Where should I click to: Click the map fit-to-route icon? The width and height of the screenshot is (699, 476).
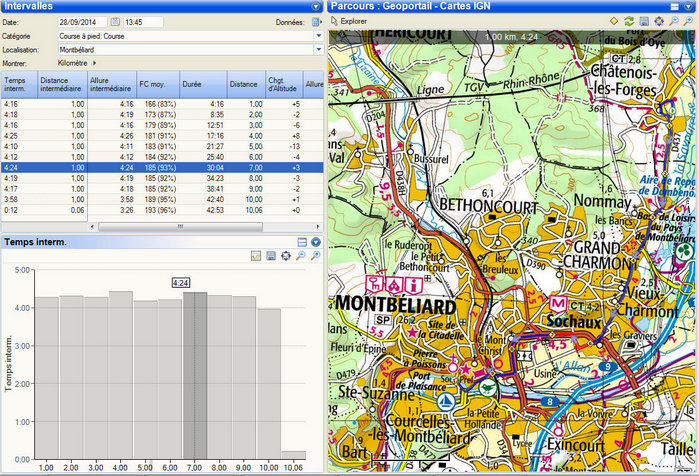point(659,21)
